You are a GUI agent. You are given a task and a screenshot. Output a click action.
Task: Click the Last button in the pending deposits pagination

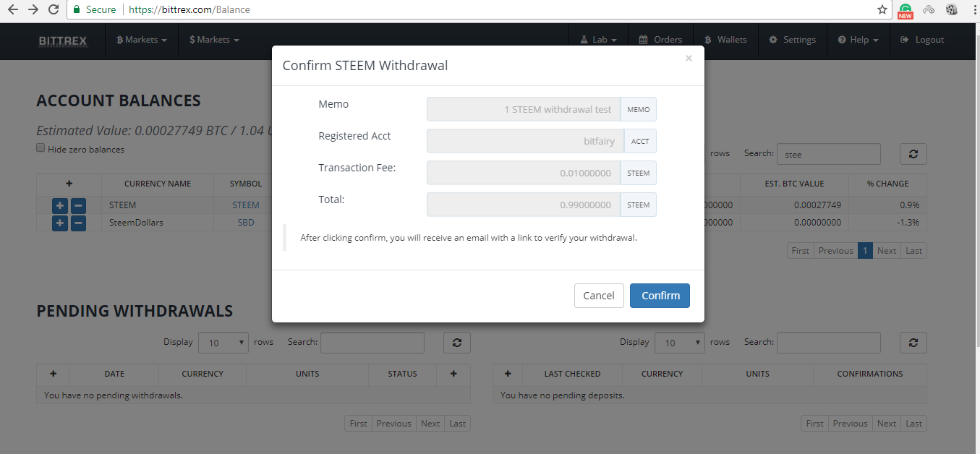pyautogui.click(x=914, y=424)
